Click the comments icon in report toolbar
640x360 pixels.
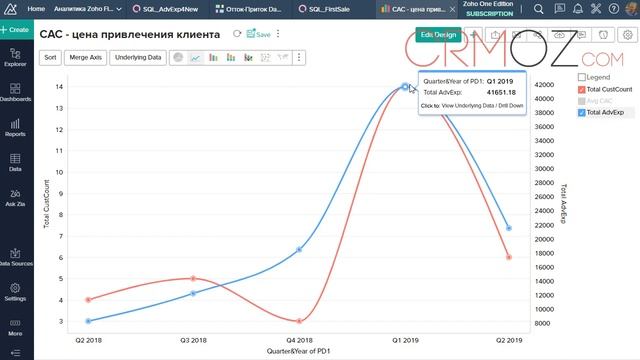coord(581,35)
